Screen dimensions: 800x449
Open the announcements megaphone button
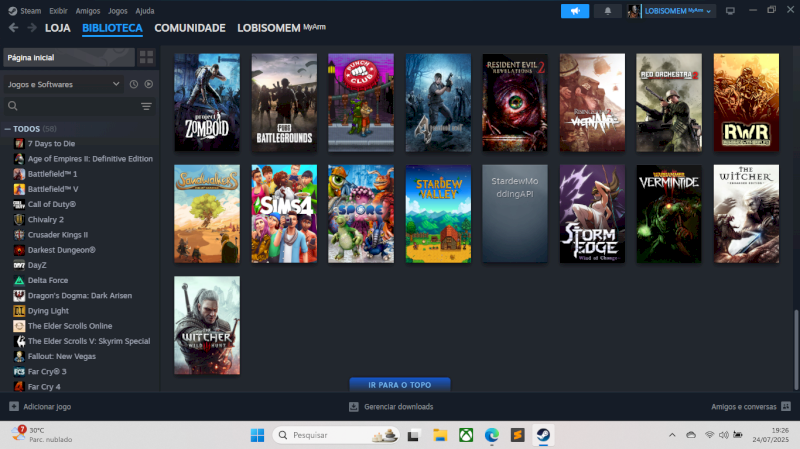tap(574, 11)
